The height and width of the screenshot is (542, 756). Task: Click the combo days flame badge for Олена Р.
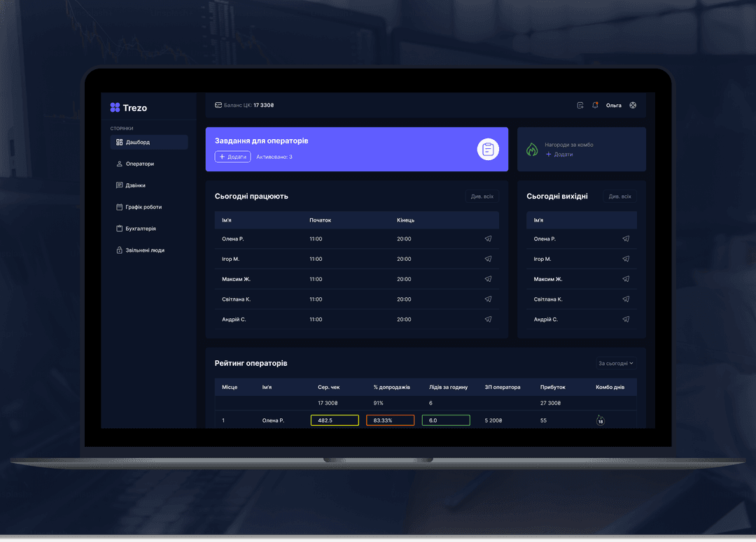coord(600,420)
